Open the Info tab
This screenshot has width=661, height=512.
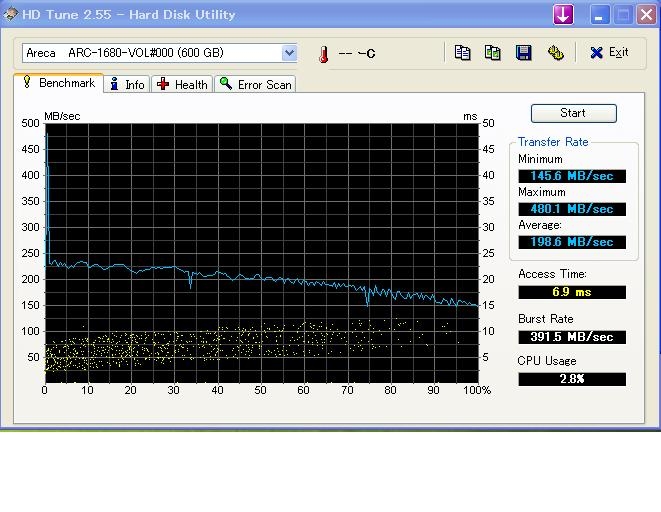coord(127,85)
